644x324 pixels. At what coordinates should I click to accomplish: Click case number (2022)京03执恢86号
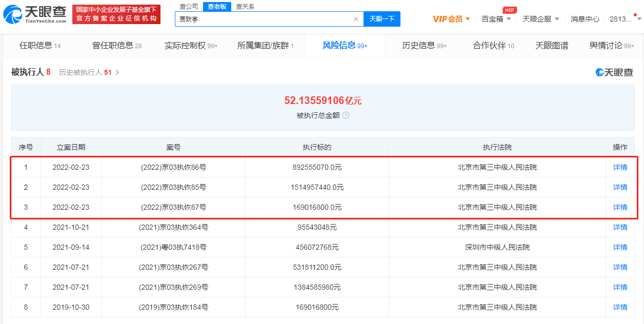pyautogui.click(x=173, y=167)
